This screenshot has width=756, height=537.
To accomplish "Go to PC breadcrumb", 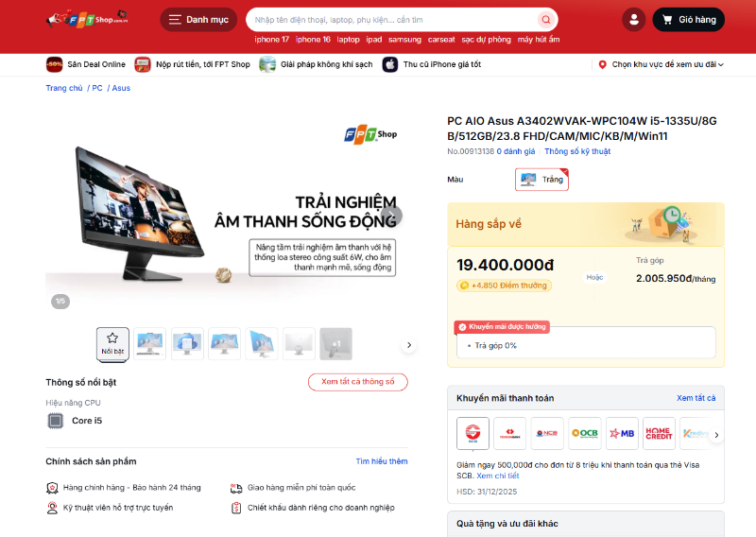I will pyautogui.click(x=97, y=88).
